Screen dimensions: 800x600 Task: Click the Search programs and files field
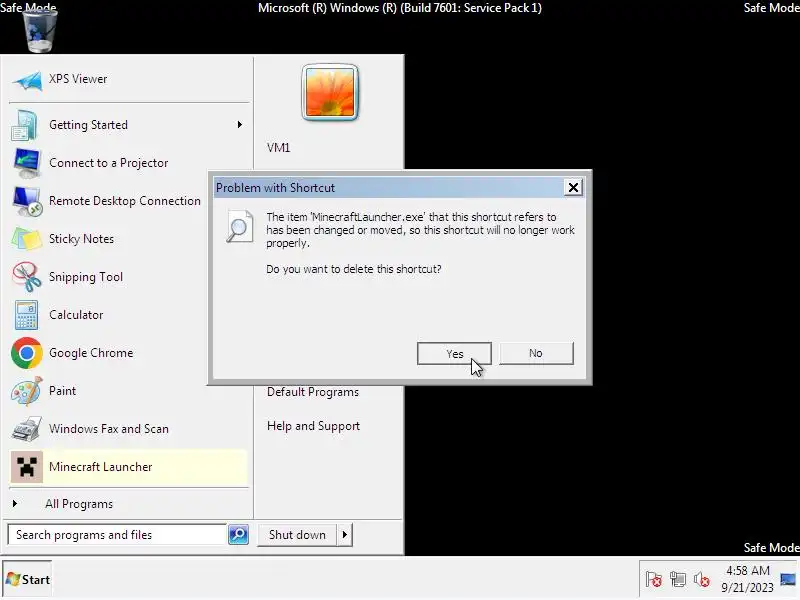pos(117,535)
